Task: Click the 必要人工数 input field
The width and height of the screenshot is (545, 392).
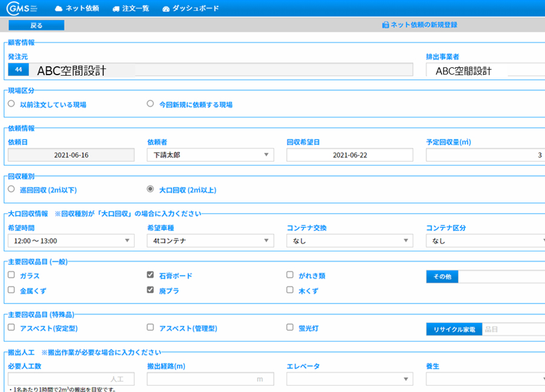Action: [71, 379]
